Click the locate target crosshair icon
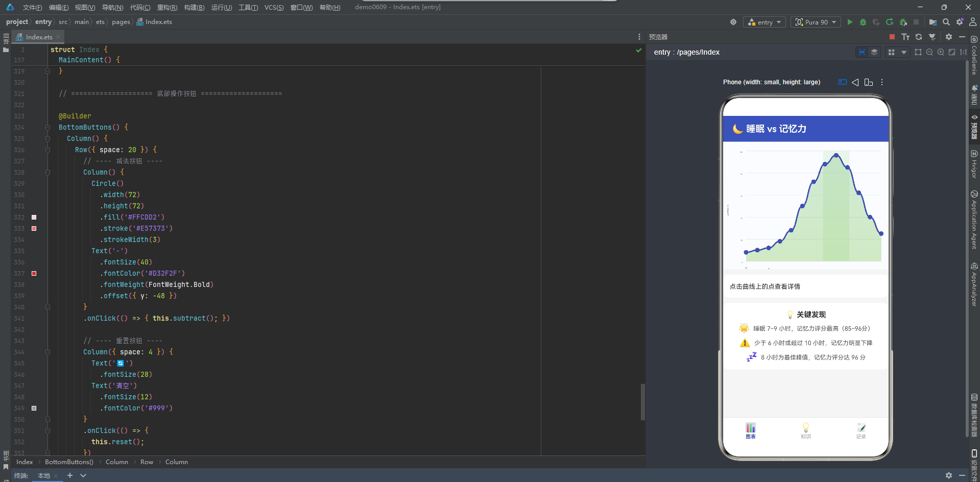 (733, 22)
